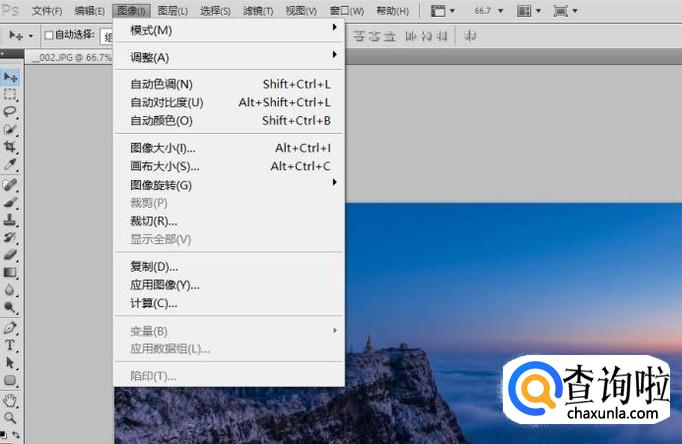Choose 裁切(R)... menu entry
Image resolution: width=682 pixels, height=444 pixels.
(x=229, y=221)
